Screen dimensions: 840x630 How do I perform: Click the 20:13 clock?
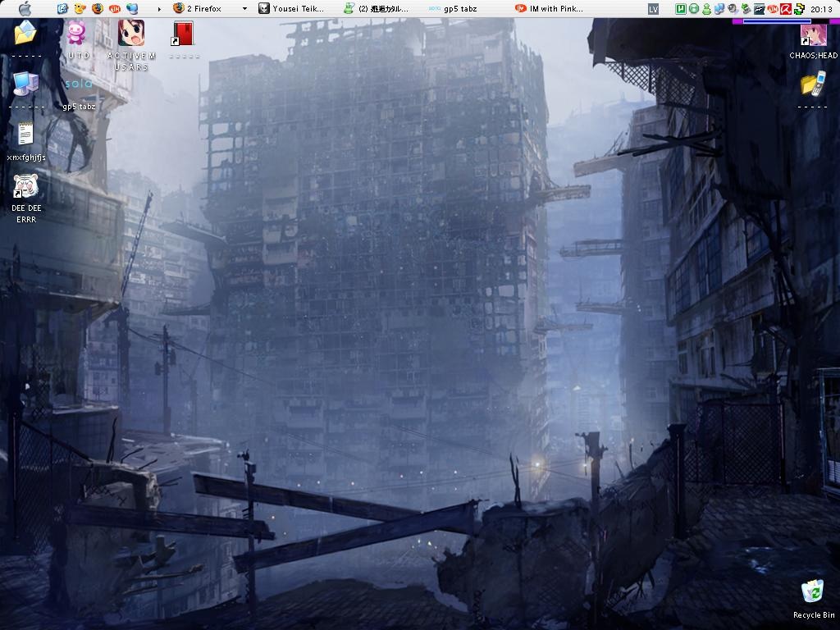(x=821, y=9)
